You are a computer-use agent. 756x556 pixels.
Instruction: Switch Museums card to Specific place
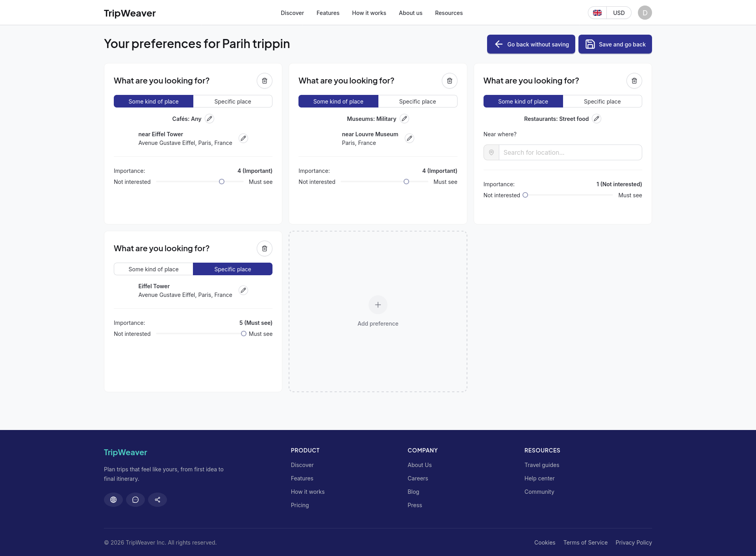pyautogui.click(x=417, y=101)
